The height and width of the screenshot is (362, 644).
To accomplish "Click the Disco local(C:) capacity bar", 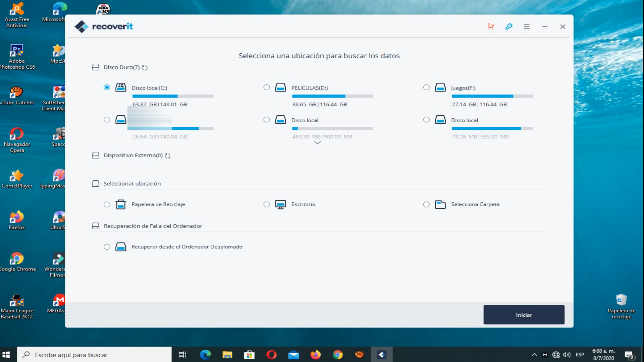I will [173, 96].
